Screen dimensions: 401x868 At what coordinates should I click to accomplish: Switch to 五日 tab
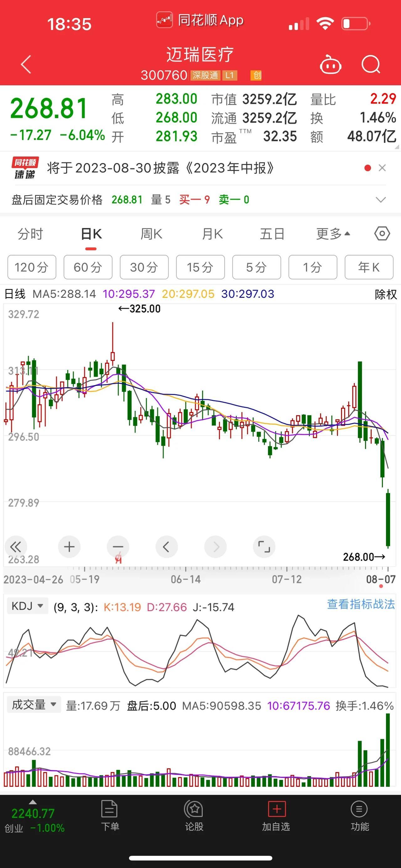272,234
